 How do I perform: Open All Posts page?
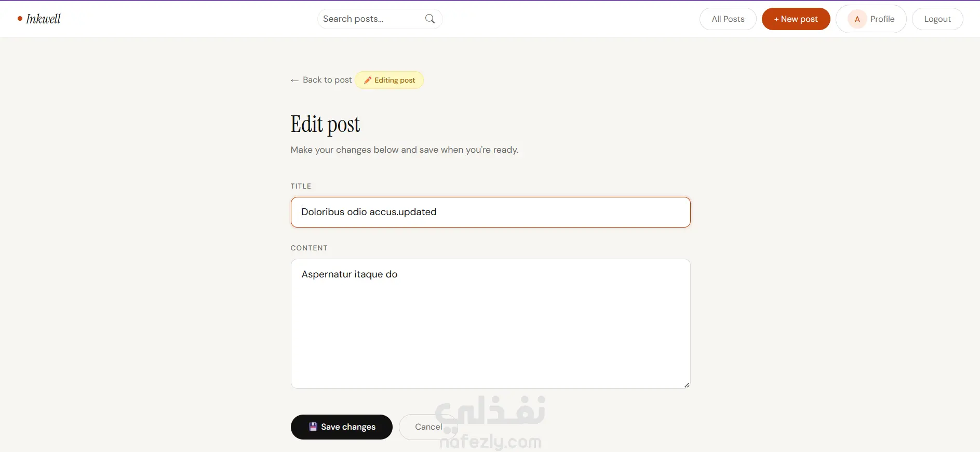[x=728, y=19]
